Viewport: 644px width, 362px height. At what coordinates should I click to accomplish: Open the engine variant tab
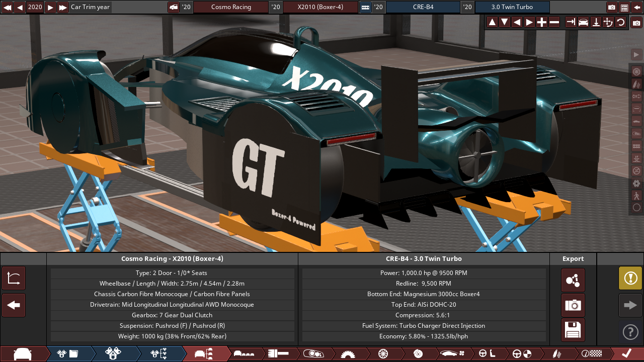[113, 354]
